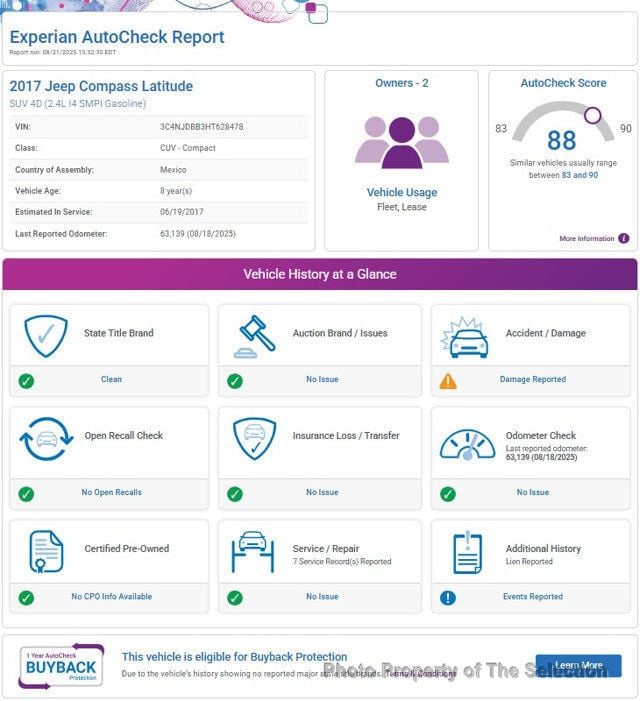Click the green check under Insurance Loss / Transfer
This screenshot has width=640, height=701.
point(235,494)
